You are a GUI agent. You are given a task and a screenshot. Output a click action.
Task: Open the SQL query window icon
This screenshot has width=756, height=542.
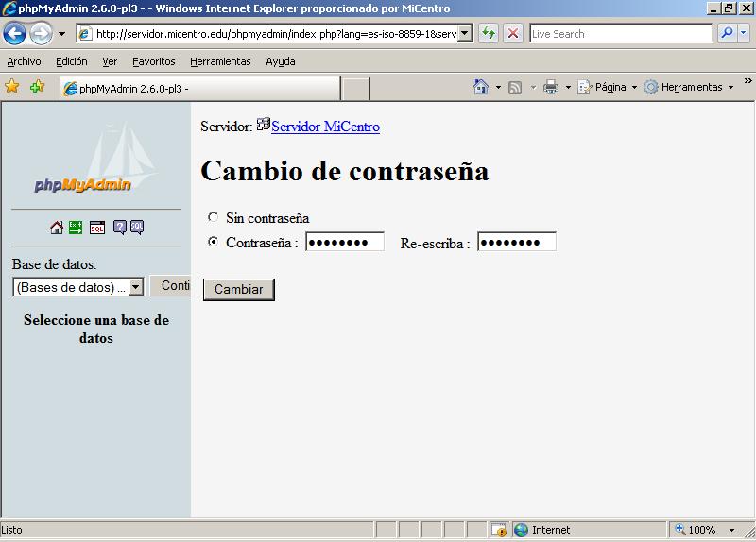96,228
